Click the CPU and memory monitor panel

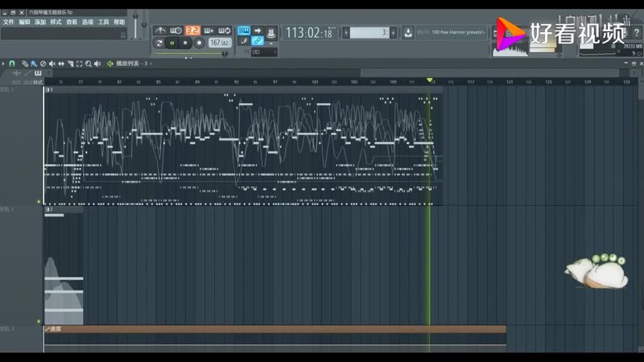pos(610,49)
